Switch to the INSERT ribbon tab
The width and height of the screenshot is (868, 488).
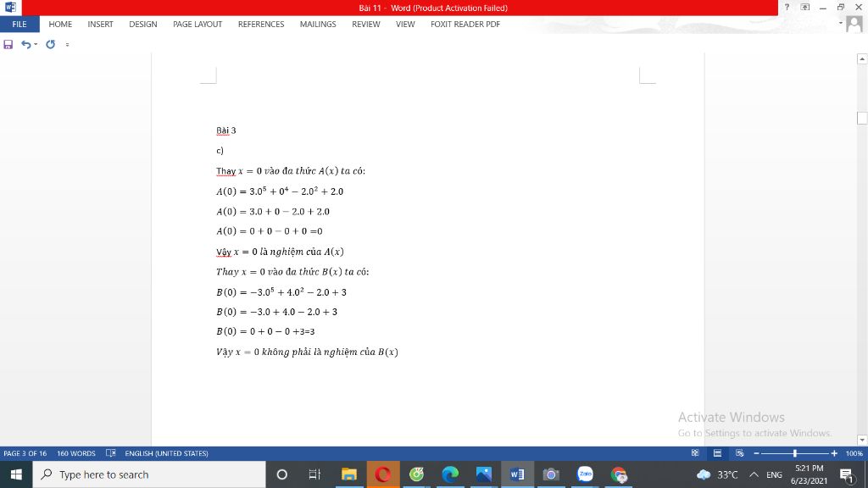[100, 25]
